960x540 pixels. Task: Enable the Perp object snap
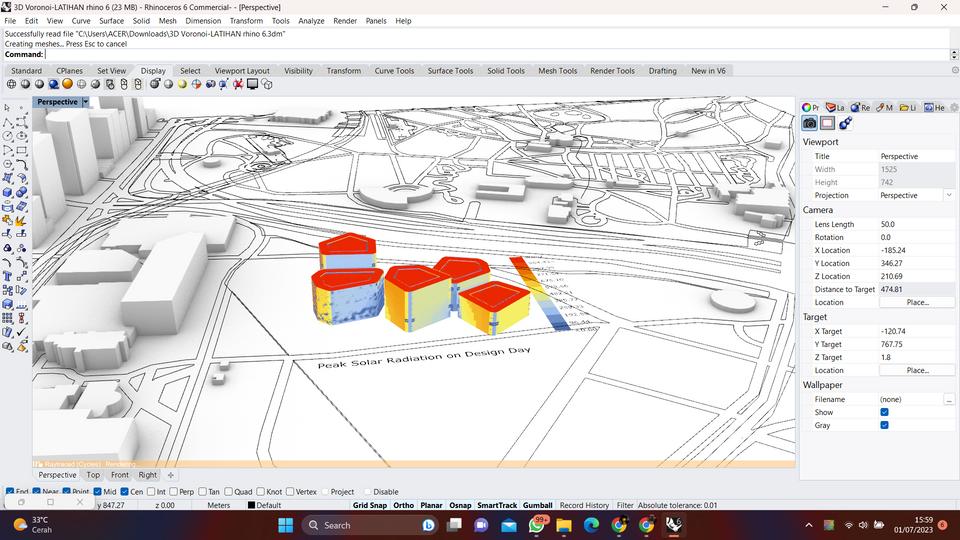pos(174,492)
